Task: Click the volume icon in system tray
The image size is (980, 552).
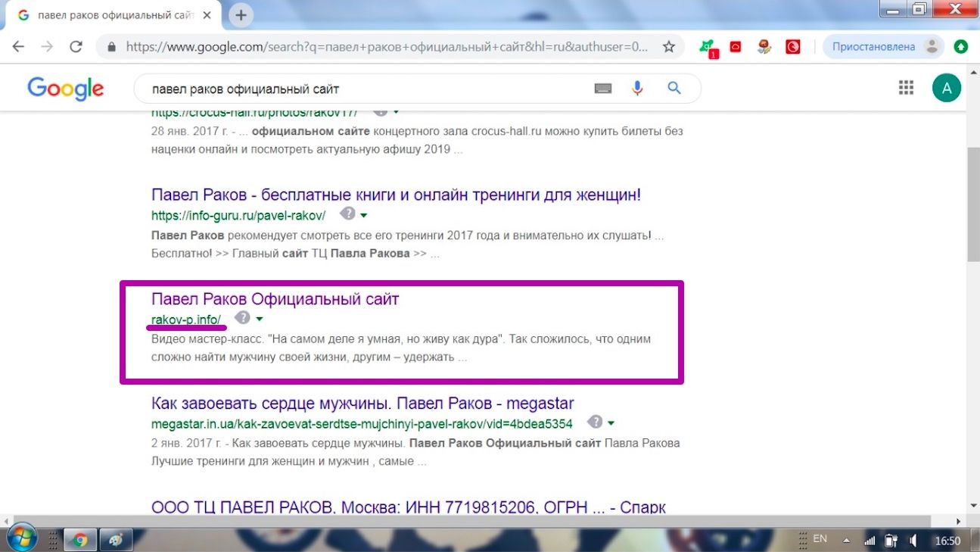Action: pyautogui.click(x=913, y=541)
